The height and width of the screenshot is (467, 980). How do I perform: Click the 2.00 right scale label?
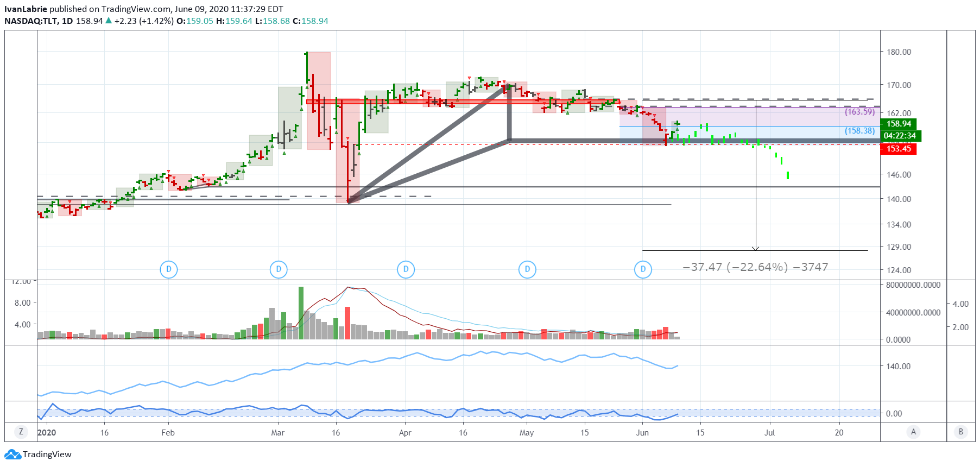(960, 327)
